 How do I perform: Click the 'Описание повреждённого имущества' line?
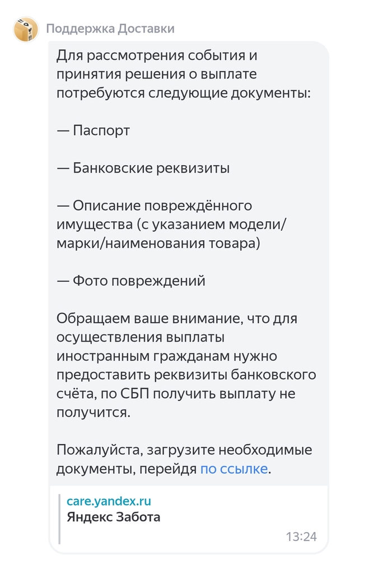click(155, 206)
